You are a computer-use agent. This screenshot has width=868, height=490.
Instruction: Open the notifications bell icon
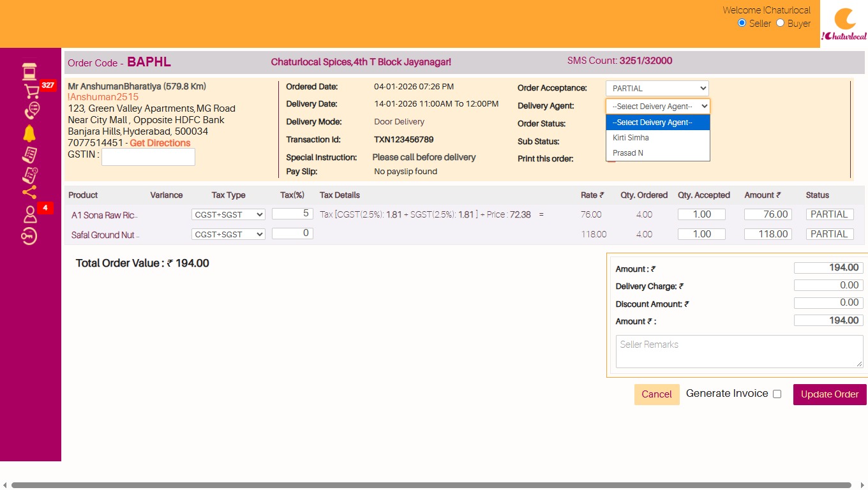coord(29,133)
